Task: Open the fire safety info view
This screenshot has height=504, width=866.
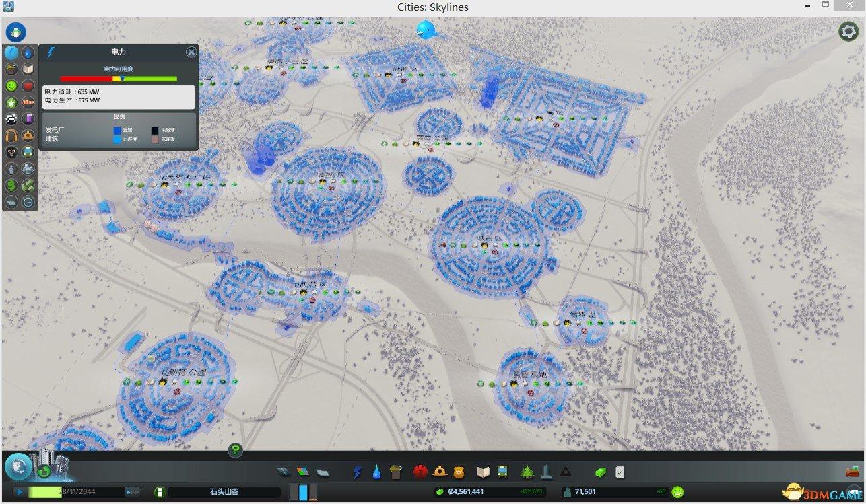Action: point(28,136)
